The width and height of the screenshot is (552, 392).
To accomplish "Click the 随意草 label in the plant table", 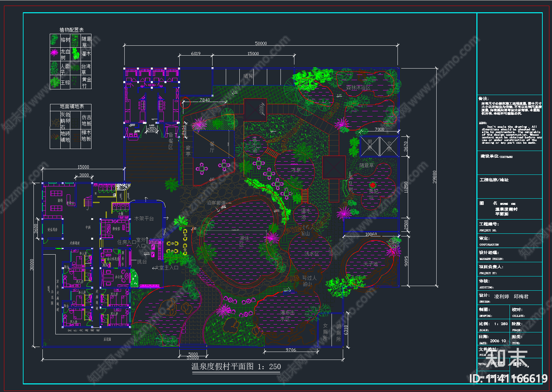I will (x=86, y=42).
